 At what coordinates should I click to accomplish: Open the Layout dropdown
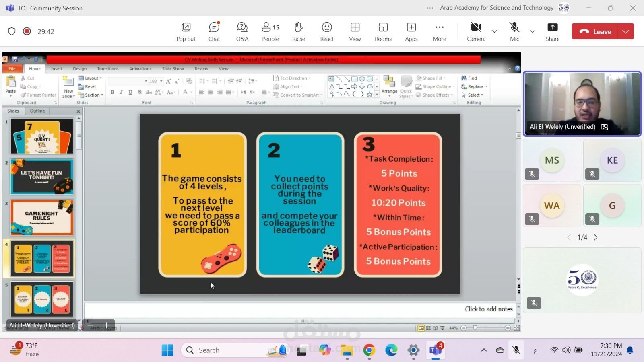(x=90, y=78)
